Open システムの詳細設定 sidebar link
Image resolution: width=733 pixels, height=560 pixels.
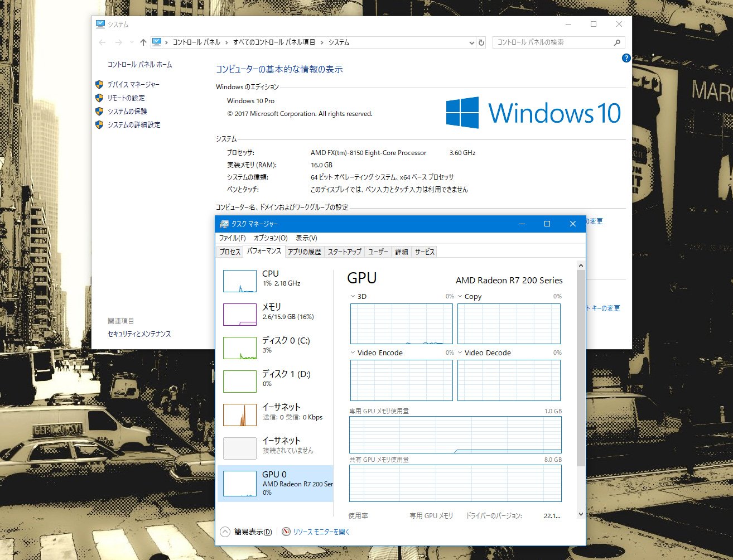click(x=134, y=125)
